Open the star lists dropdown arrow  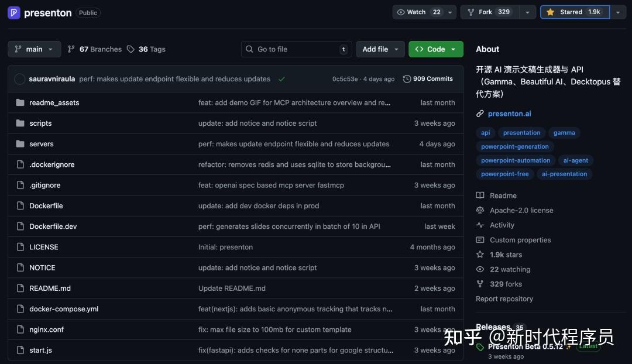[618, 12]
